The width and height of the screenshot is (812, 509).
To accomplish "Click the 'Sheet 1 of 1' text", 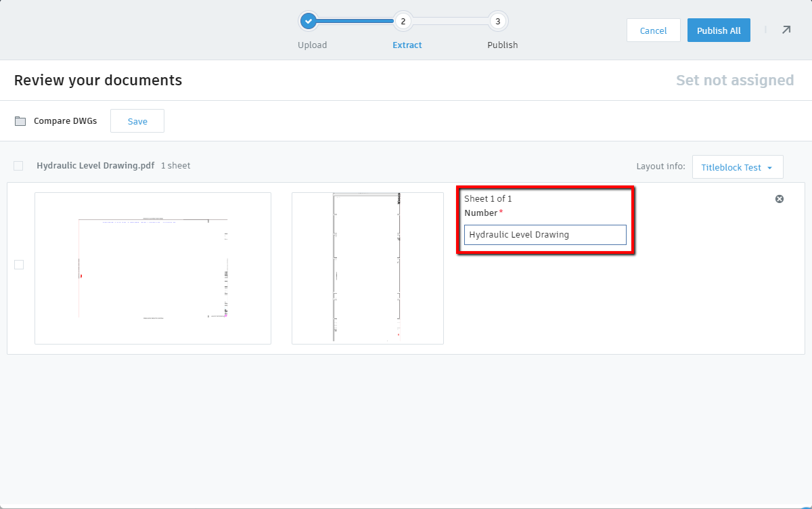I will [488, 199].
